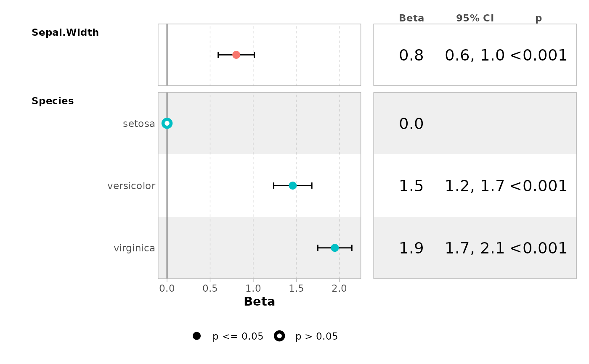The image size is (589, 364).
Task: Select the virginica row label
Action: pyautogui.click(x=134, y=248)
